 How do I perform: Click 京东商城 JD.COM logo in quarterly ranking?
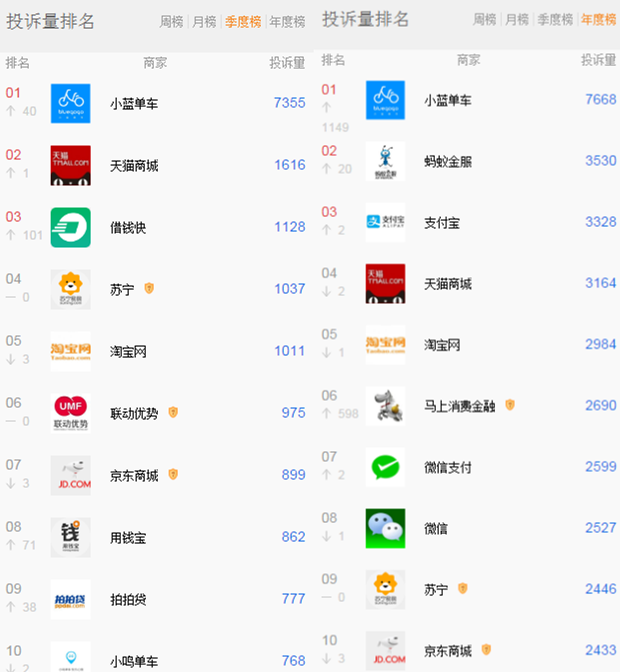[71, 475]
